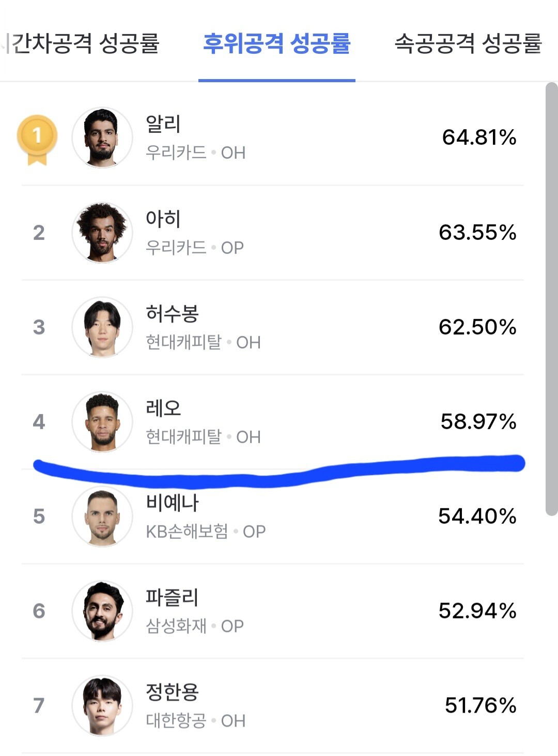Click the player name 알리
Screen dimensions: 558x756
coord(163,124)
